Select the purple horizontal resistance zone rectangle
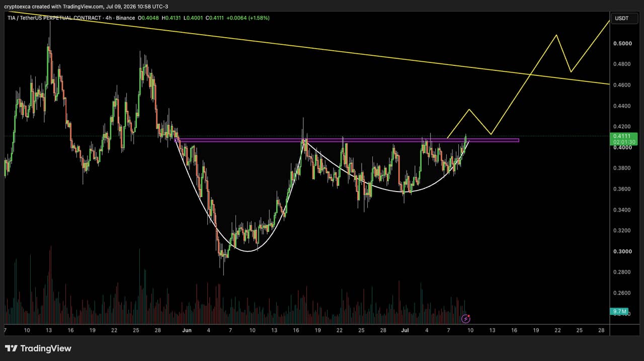 (347, 140)
